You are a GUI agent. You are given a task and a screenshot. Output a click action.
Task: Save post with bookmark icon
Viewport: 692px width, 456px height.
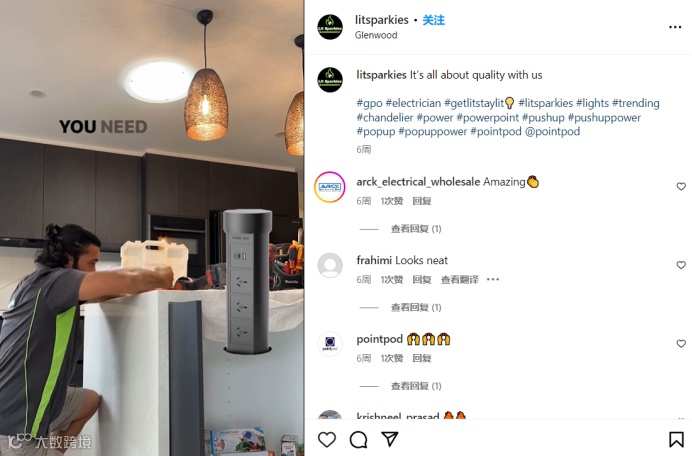(676, 440)
